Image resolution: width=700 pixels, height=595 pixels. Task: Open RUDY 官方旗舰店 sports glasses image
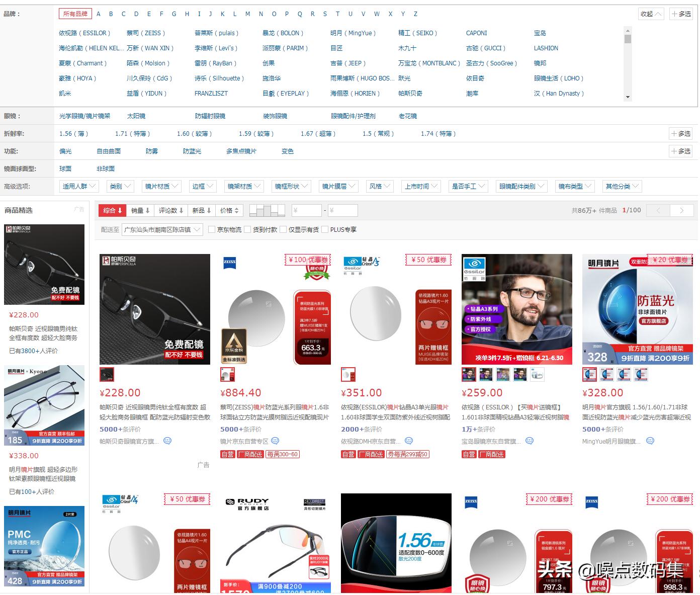(276, 544)
